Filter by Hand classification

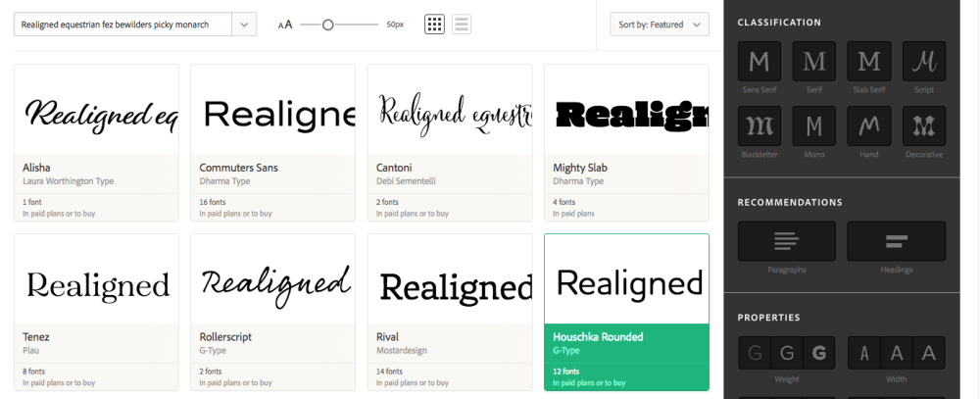pyautogui.click(x=868, y=125)
